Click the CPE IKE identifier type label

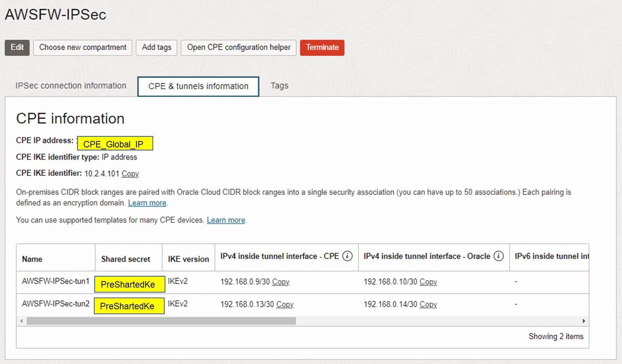click(x=57, y=157)
